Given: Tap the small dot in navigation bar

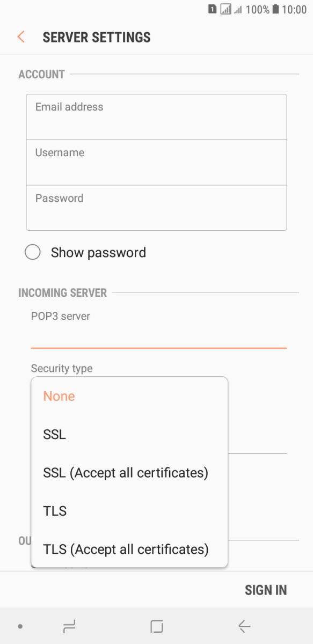Looking at the screenshot, I should tap(20, 626).
